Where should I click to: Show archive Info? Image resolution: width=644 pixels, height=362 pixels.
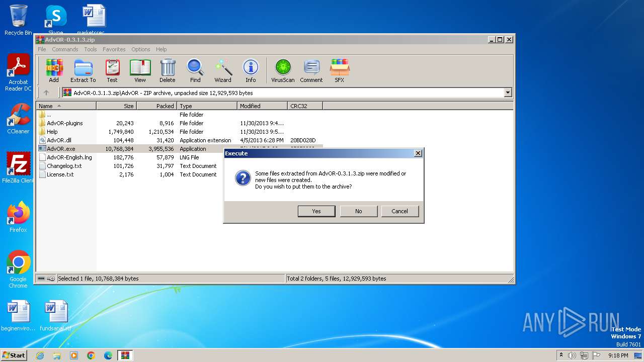click(x=251, y=70)
